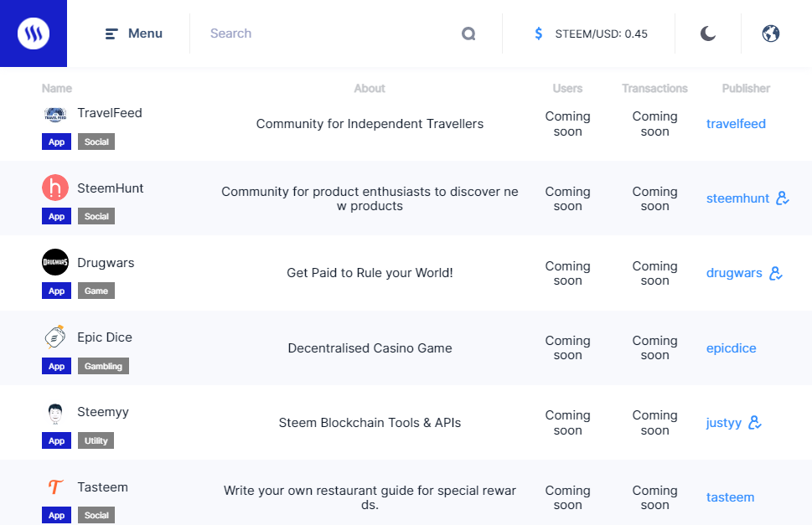Open the drugwars publisher link

point(734,273)
